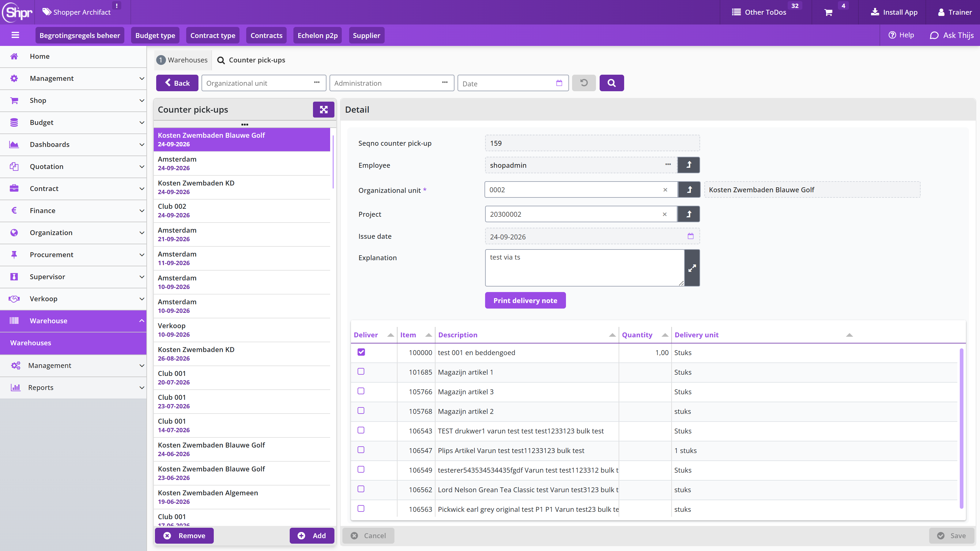The image size is (980, 551).
Task: Click the Shpr logo
Action: click(17, 12)
